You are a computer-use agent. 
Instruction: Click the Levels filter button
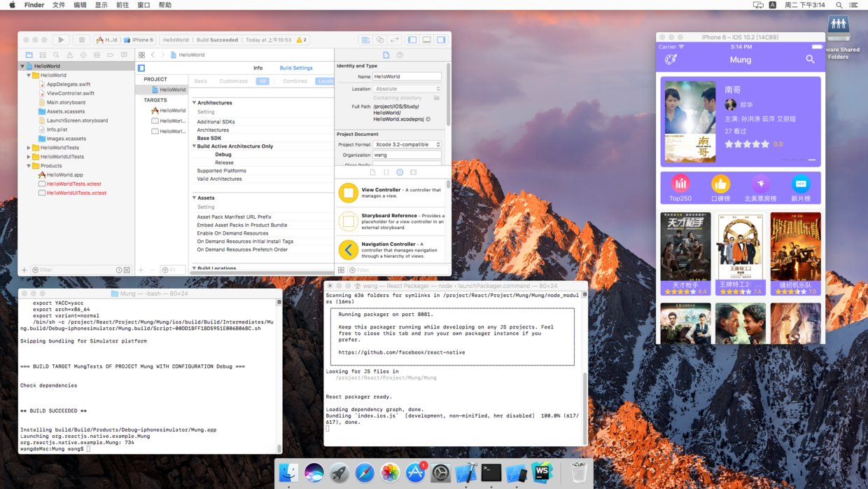326,81
